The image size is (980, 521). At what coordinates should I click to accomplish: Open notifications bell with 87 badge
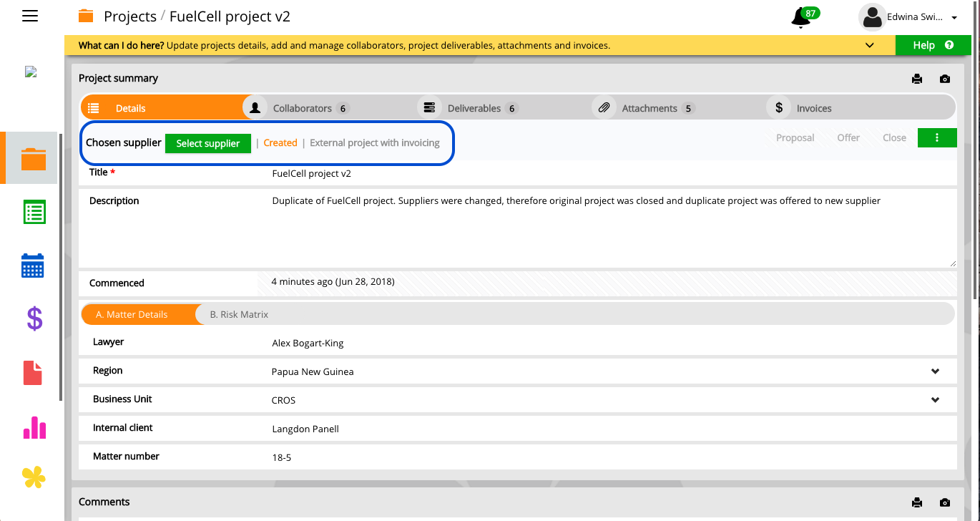pos(802,17)
